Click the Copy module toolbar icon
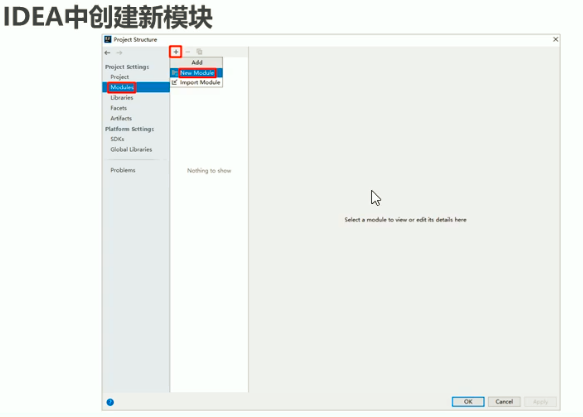This screenshot has height=418, width=583. pyautogui.click(x=199, y=52)
